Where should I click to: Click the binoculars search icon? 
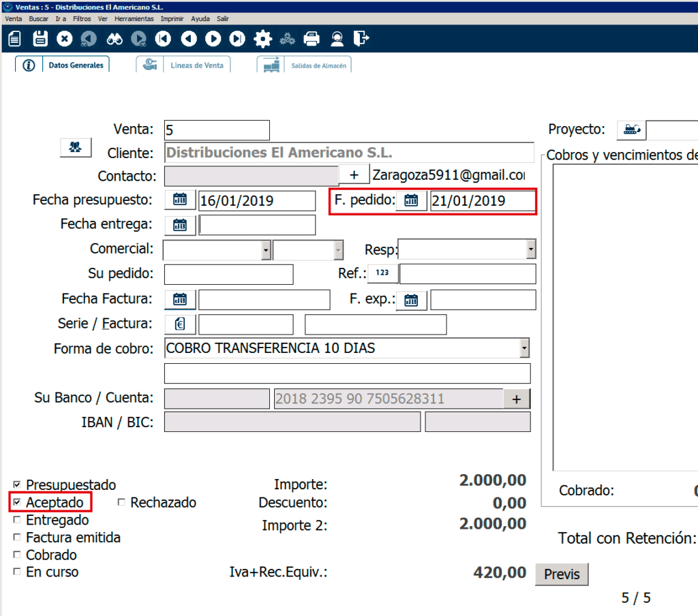click(114, 39)
